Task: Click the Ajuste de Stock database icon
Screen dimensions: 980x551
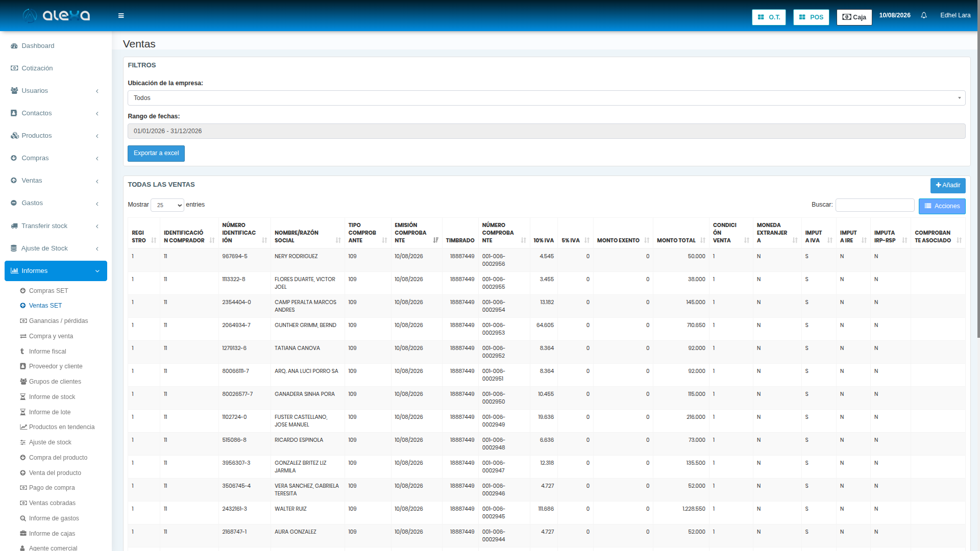Action: [x=14, y=248]
